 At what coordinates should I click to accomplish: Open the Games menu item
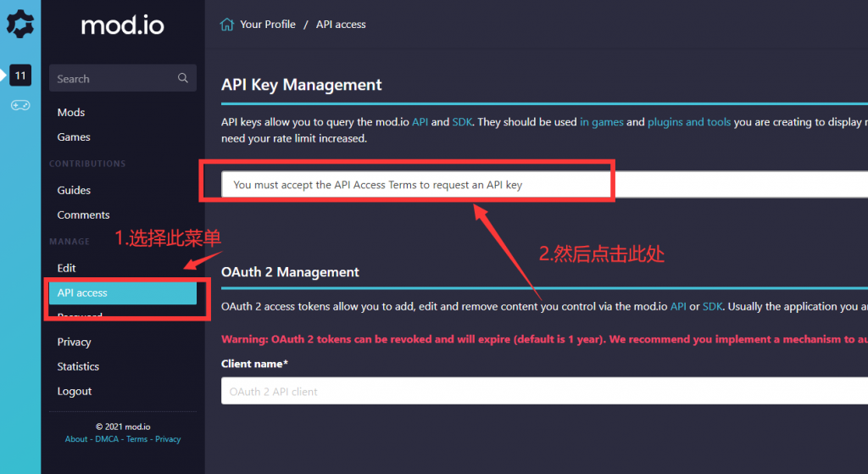74,137
